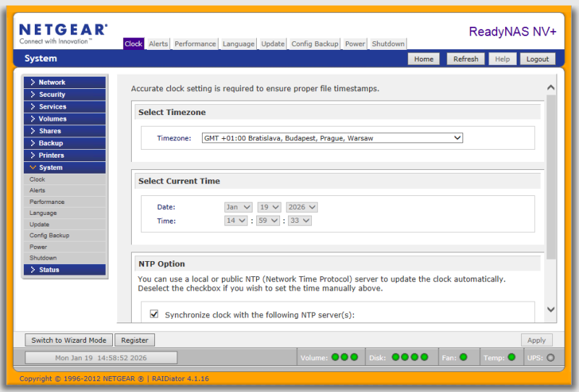This screenshot has height=392, width=579.
Task: Switch to the Shutdown tab
Action: click(388, 43)
